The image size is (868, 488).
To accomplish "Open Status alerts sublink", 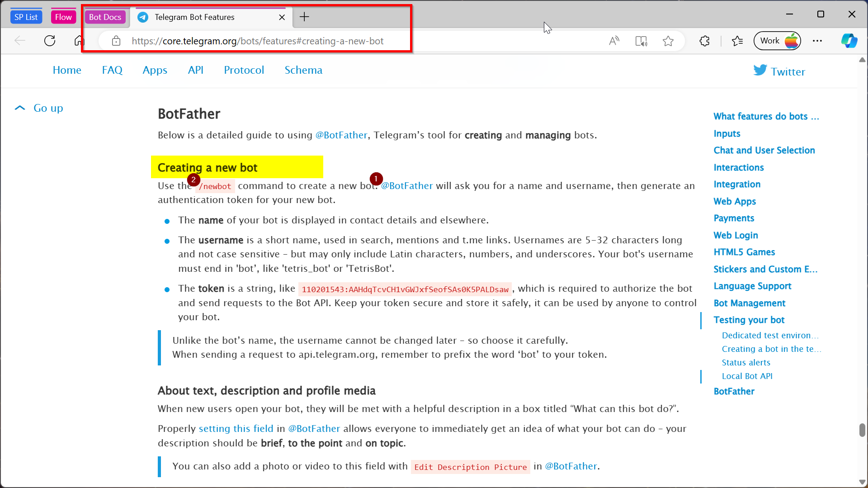I will [746, 363].
